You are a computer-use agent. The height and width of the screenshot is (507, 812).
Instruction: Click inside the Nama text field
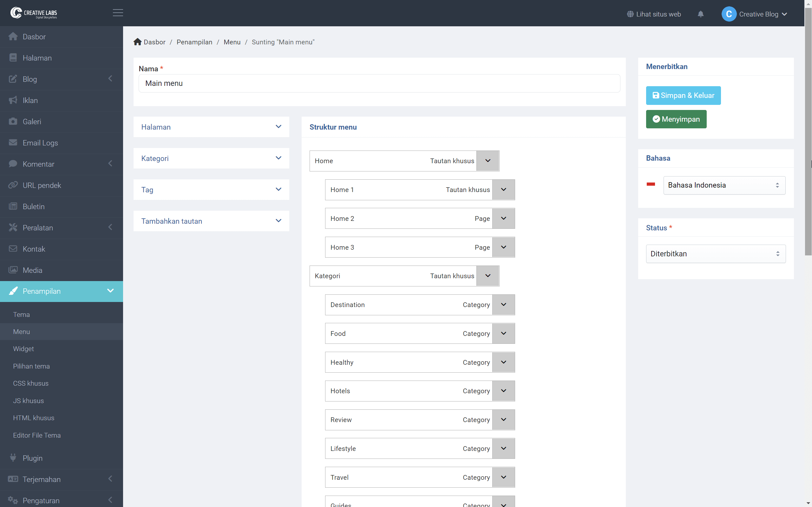tap(379, 83)
